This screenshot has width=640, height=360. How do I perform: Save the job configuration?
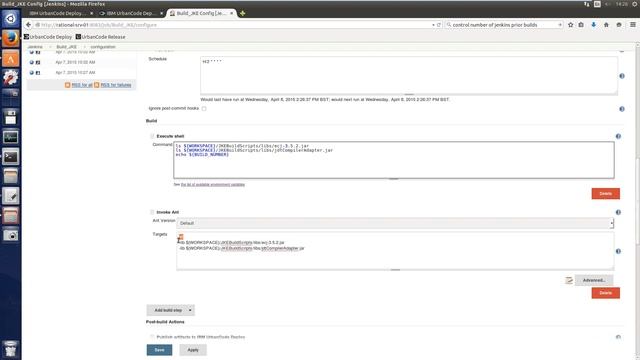pos(159,350)
